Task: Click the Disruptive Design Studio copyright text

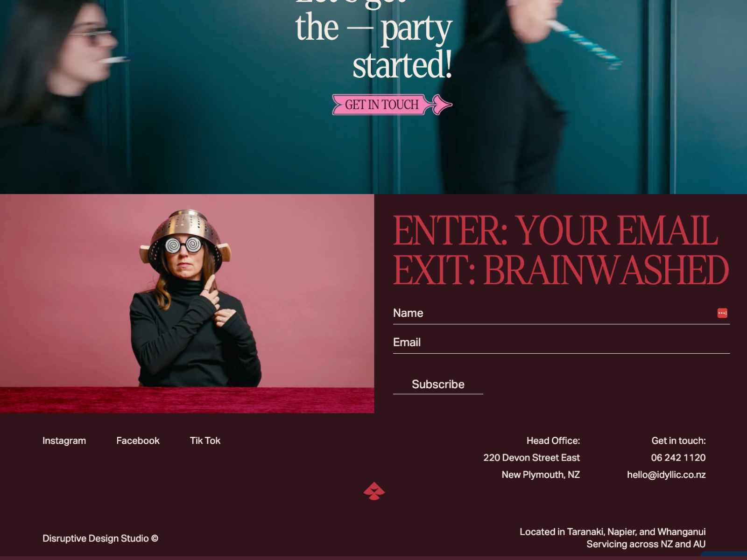Action: tap(100, 539)
